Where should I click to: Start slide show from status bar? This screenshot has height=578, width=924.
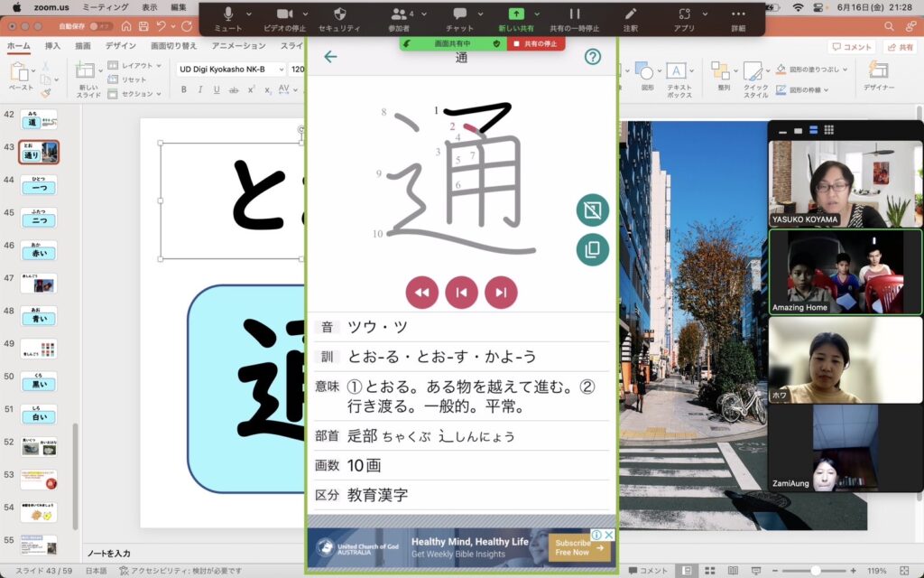point(756,571)
